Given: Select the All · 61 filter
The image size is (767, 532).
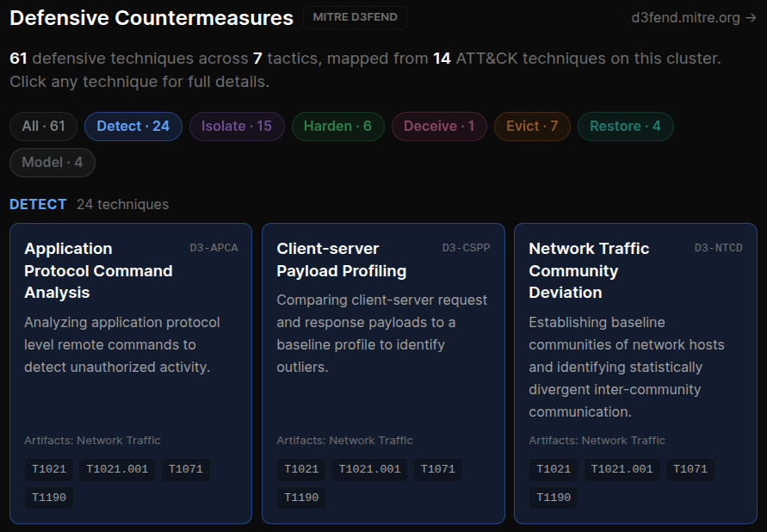Looking at the screenshot, I should coord(44,127).
